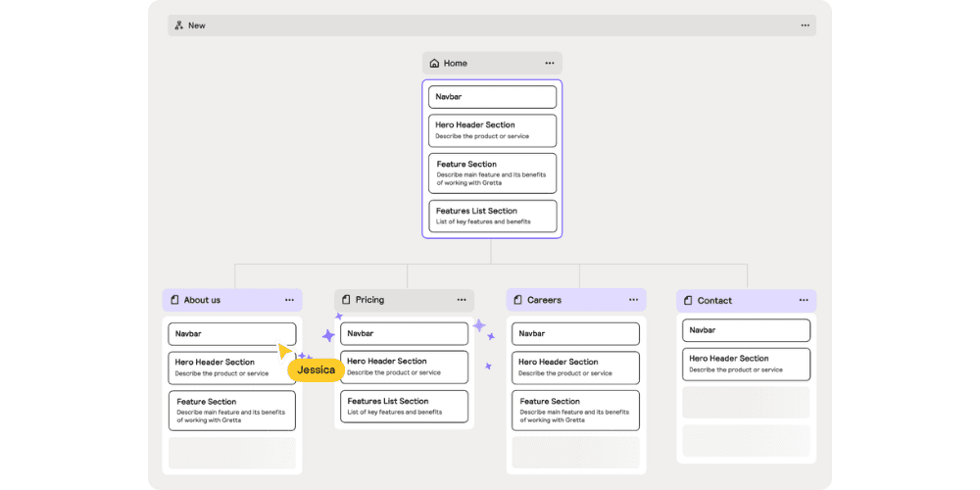
Task: Open the Home page three-dot menu
Action: pos(550,63)
